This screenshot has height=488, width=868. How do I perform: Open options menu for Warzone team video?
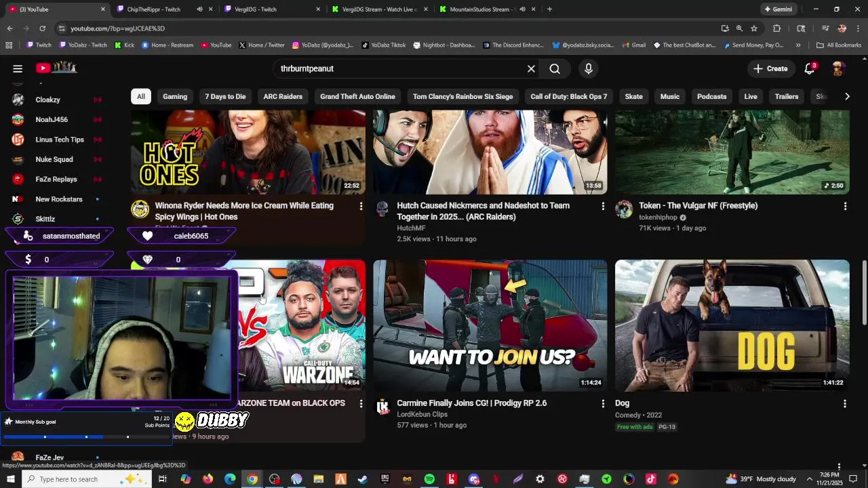[x=361, y=403]
